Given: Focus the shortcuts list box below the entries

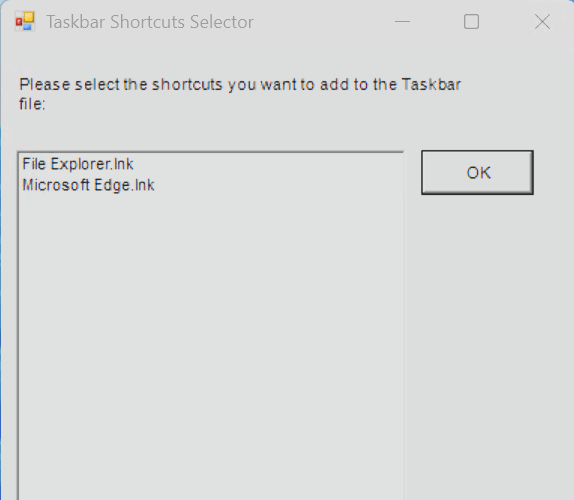Looking at the screenshot, I should coord(211,329).
